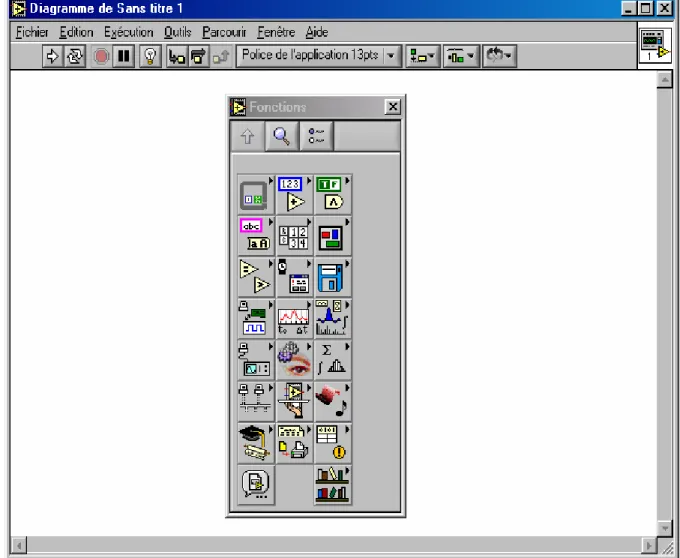Open the Tutorial graduation cap subpalette
The height and width of the screenshot is (558, 680).
tap(256, 443)
